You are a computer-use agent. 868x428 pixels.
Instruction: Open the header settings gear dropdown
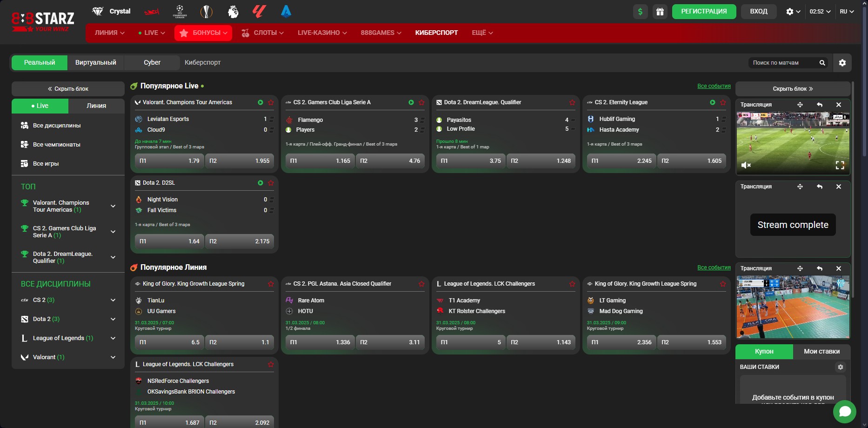tap(793, 12)
